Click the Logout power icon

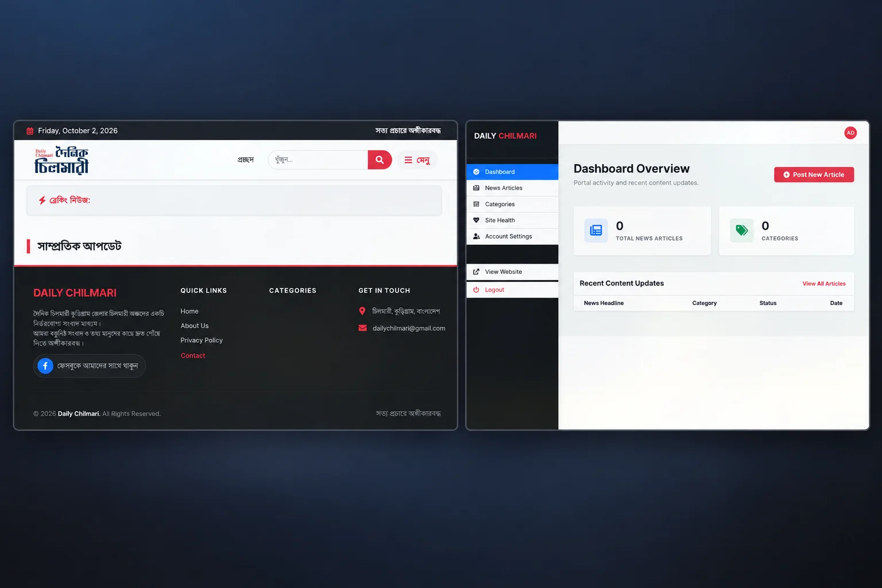coord(476,290)
